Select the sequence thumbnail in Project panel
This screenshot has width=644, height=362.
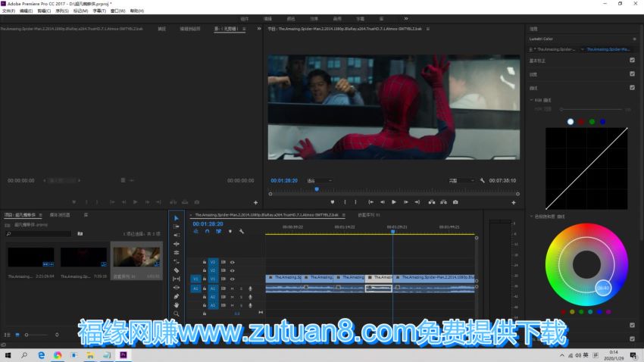coord(136,257)
